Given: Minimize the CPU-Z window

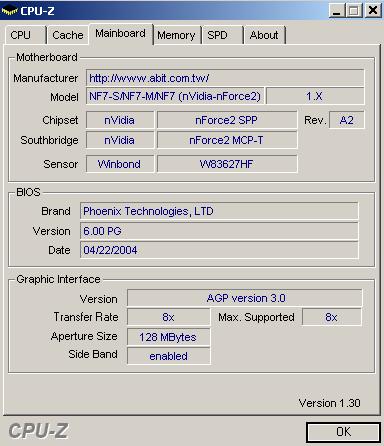Looking at the screenshot, I should point(337,11).
